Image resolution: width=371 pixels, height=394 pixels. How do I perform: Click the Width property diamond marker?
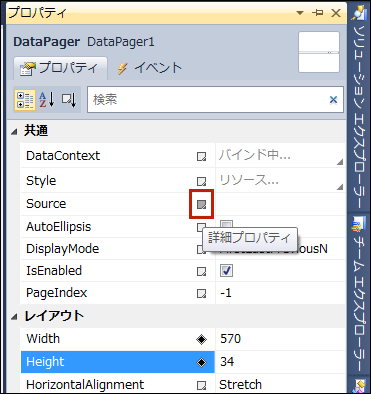(x=201, y=339)
